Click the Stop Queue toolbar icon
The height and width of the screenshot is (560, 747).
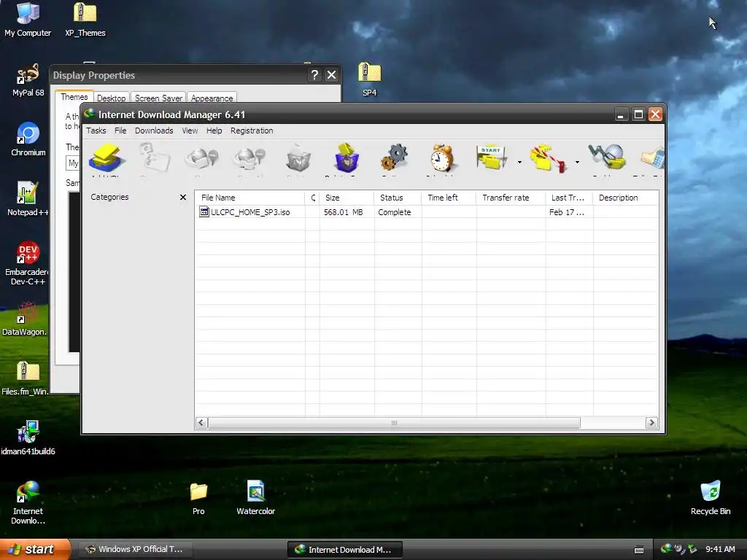coord(548,158)
